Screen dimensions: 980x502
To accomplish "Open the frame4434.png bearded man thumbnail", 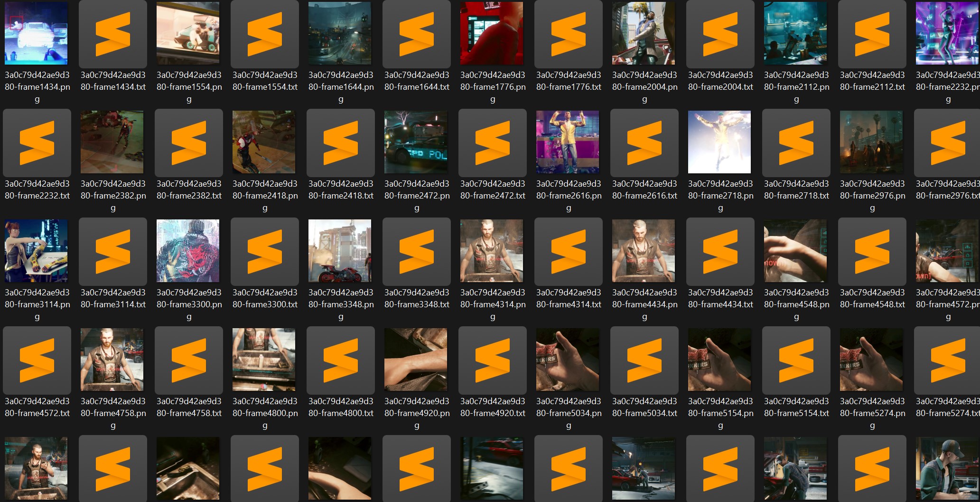I will pos(644,251).
